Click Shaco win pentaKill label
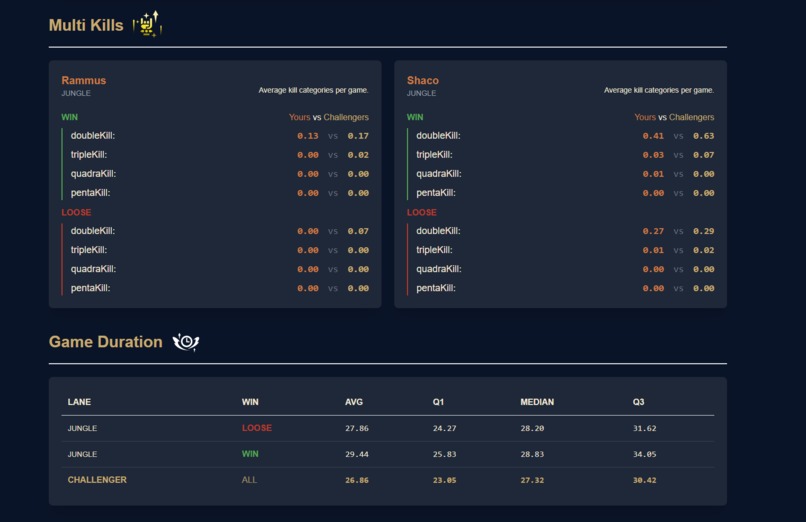 pyautogui.click(x=436, y=193)
